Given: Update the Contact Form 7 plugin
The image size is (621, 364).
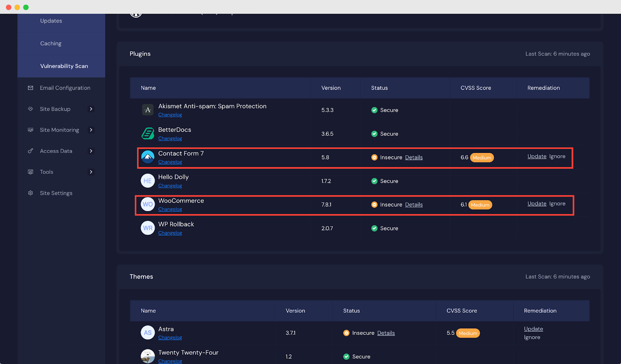Looking at the screenshot, I should click(x=537, y=156).
